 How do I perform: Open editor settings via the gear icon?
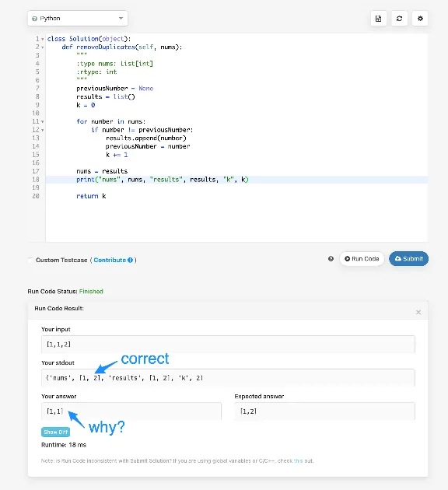click(420, 19)
